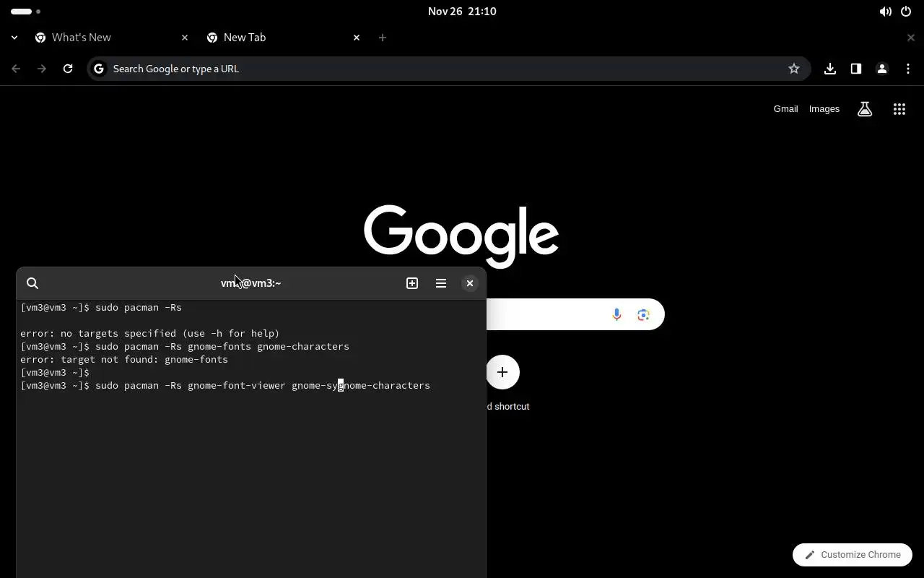Open the terminal hamburger menu
924x578 pixels.
441,283
